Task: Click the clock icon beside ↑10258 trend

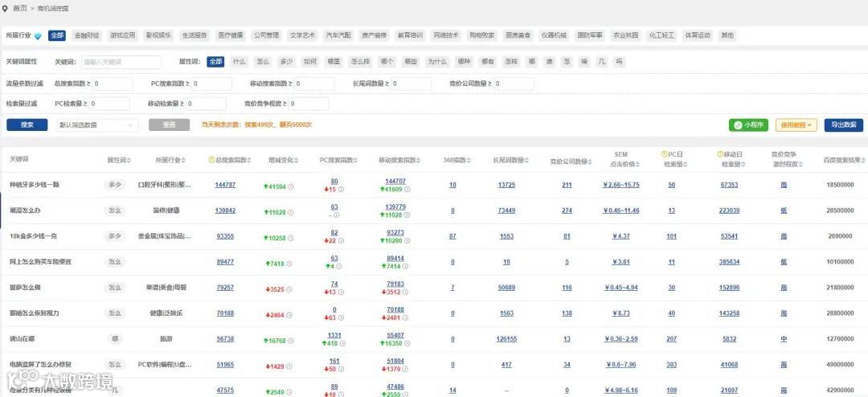Action: (291, 238)
